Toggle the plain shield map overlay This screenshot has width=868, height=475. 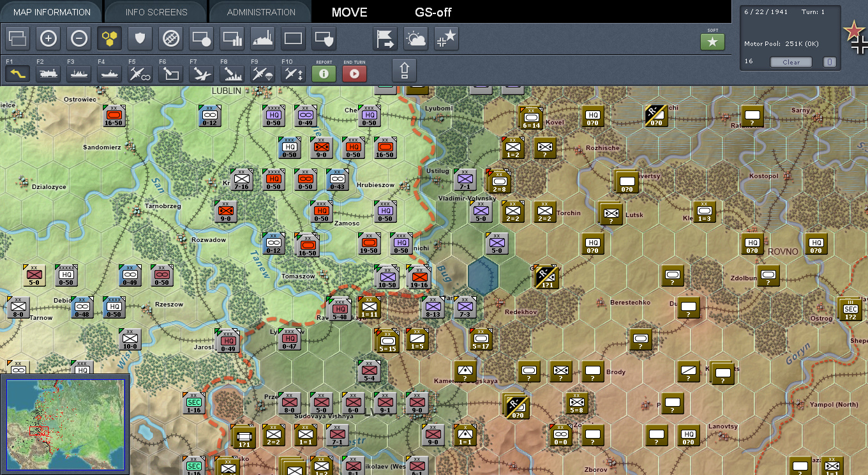140,39
